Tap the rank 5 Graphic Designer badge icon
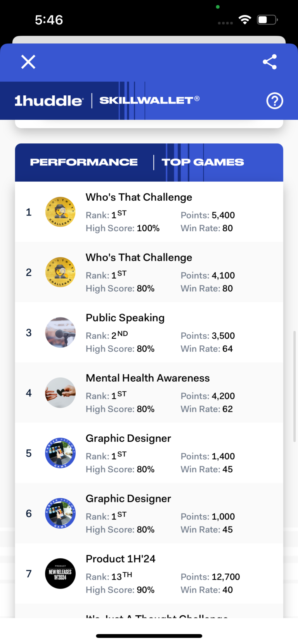Image resolution: width=298 pixels, height=644 pixels. [60, 453]
